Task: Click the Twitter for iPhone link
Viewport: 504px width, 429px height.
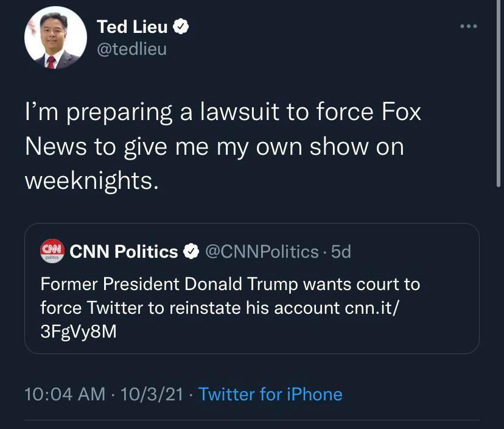Action: (x=271, y=394)
